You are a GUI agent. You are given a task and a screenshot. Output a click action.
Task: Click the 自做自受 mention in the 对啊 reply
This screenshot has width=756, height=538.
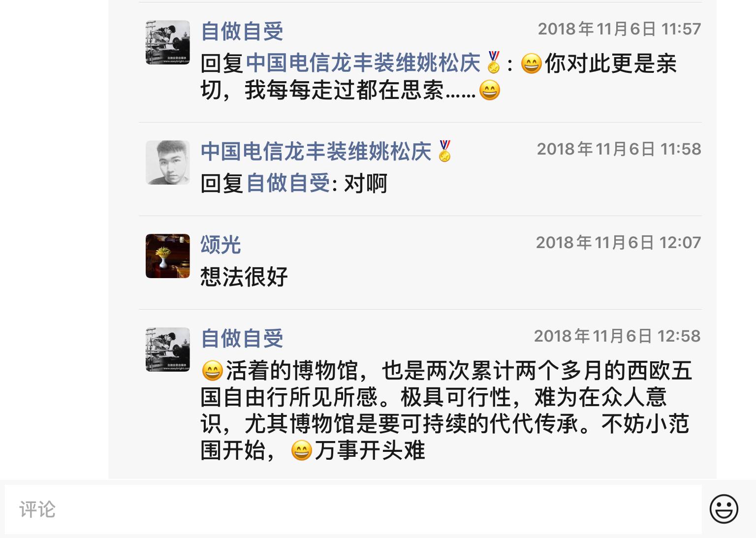[288, 183]
